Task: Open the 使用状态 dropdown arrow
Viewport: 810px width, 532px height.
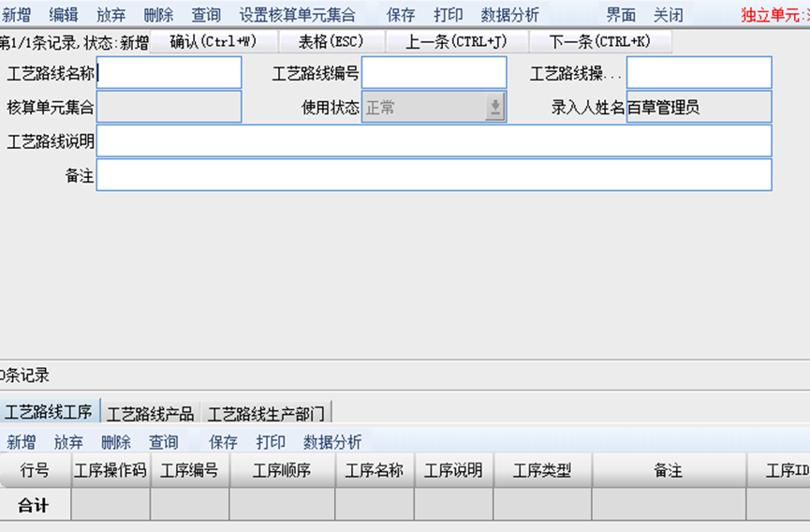Action: click(494, 107)
